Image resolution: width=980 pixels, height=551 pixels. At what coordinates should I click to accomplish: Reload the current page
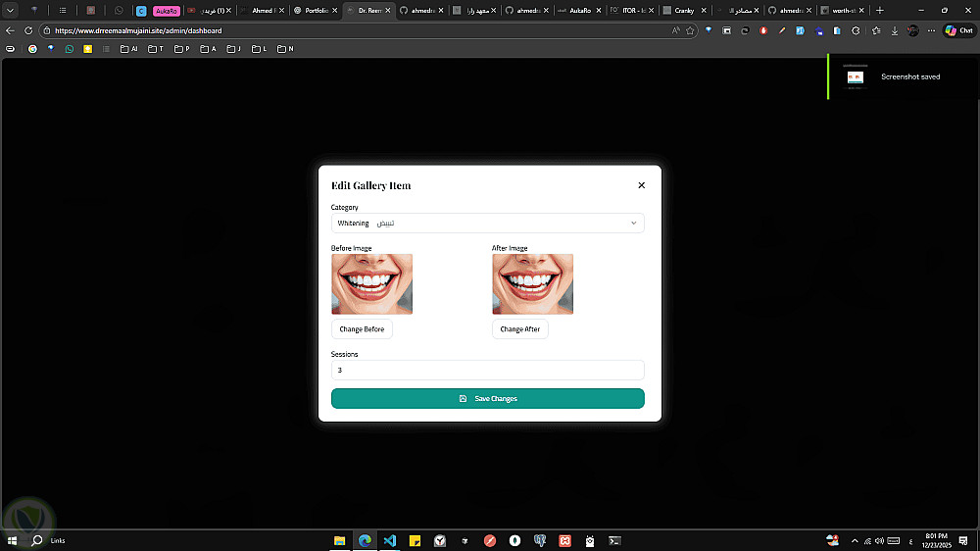pos(28,30)
